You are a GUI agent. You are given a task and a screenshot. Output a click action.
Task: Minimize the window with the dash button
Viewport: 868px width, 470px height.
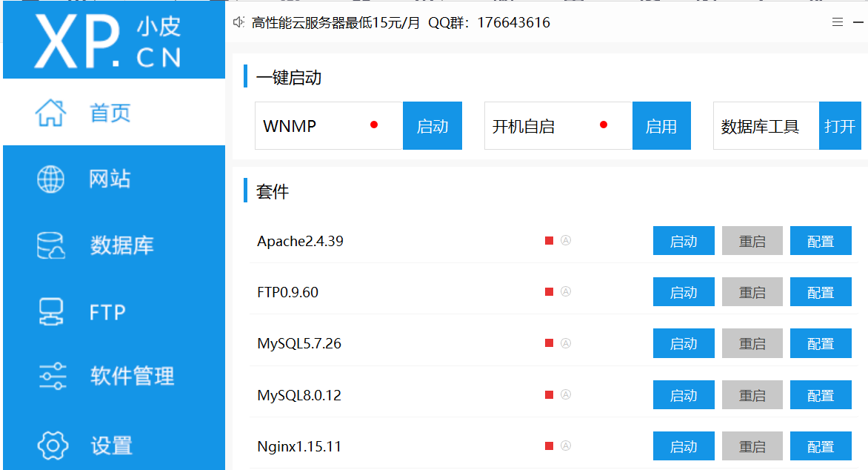(x=858, y=22)
